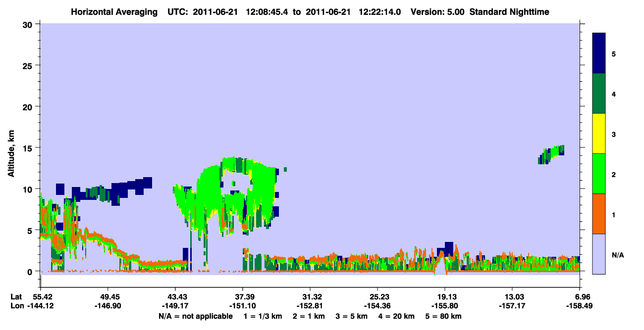The height and width of the screenshot is (330, 644).
Task: Click the orange colorbar segment labeled 1
Action: [599, 214]
